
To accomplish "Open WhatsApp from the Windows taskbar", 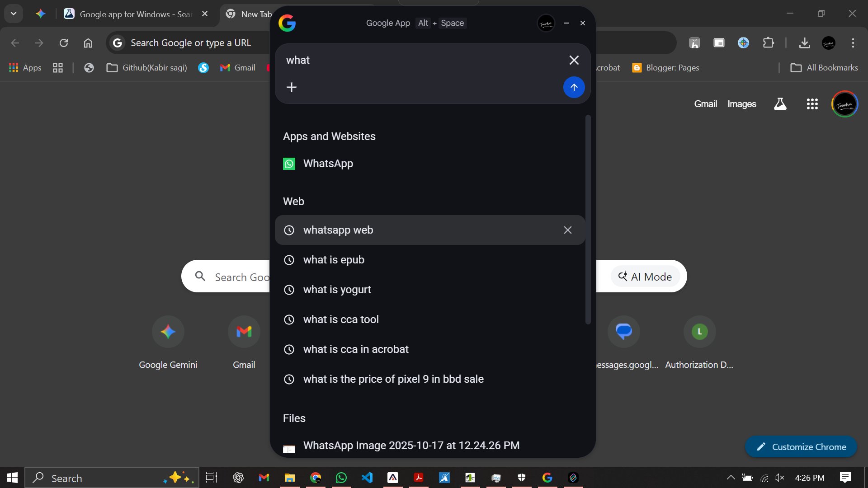I will coord(341,478).
